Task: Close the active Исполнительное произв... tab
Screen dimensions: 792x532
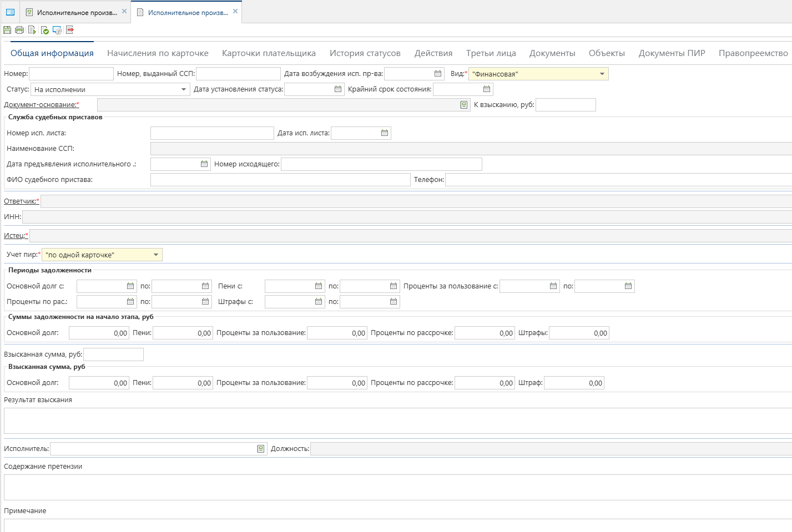Action: [x=235, y=12]
